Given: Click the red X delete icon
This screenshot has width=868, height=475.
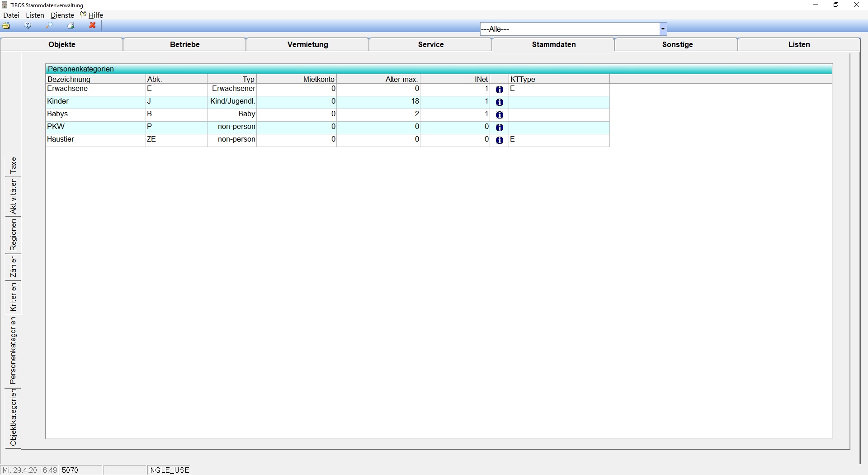Looking at the screenshot, I should pos(92,26).
